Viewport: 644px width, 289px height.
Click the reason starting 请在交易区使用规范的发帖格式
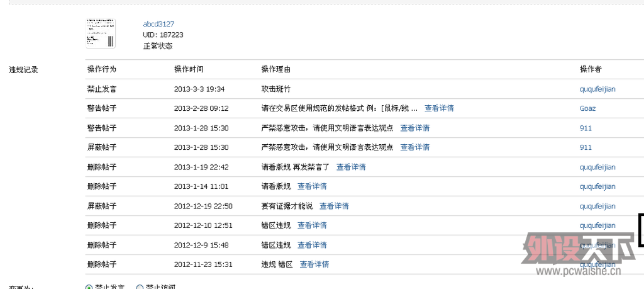339,108
